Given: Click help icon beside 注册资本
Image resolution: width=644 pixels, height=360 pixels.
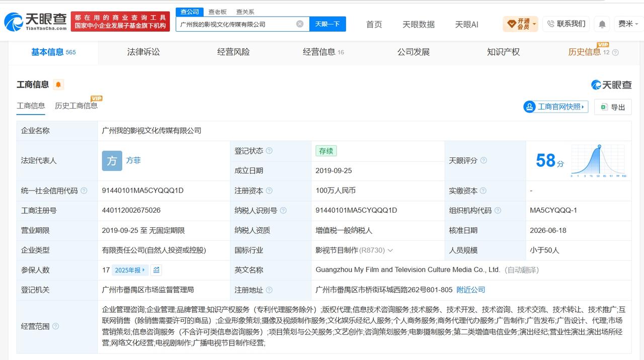Looking at the screenshot, I should [x=269, y=191].
